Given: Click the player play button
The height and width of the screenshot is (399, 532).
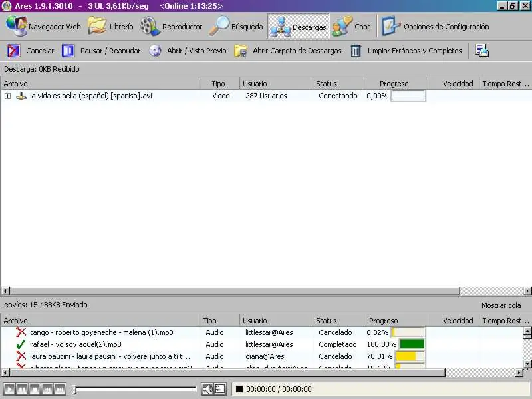Looking at the screenshot, I should [x=9, y=389].
